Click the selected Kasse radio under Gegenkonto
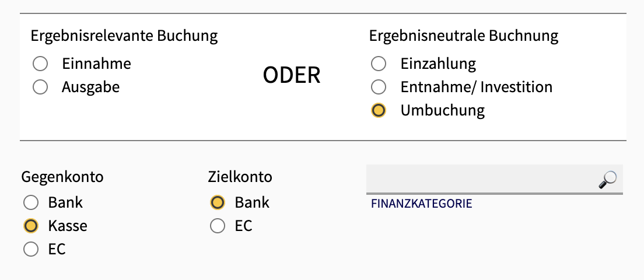Screen dimensions: 644x280 (31, 226)
